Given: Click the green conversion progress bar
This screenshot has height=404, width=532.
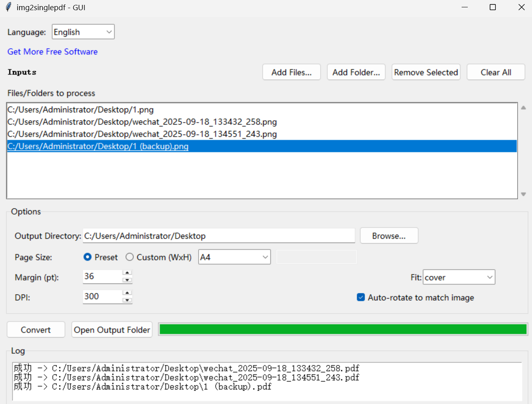Looking at the screenshot, I should tap(343, 330).
